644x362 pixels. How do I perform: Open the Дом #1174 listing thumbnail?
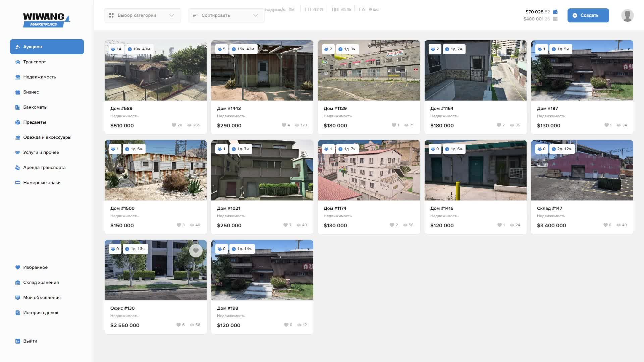click(x=369, y=170)
